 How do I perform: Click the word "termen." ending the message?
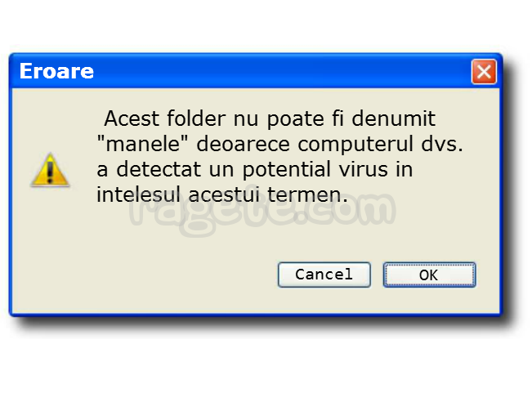pyautogui.click(x=311, y=195)
